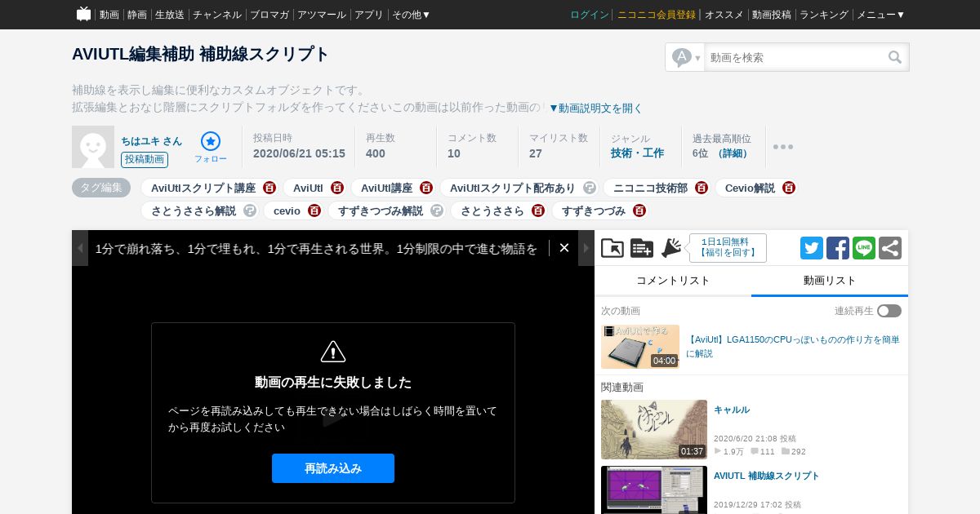Click the ちはユキ さん uploader name
This screenshot has width=980, height=514.
[152, 141]
